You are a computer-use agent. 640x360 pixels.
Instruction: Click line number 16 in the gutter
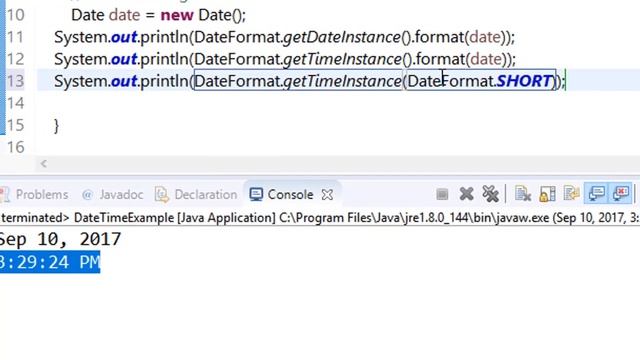click(x=16, y=147)
